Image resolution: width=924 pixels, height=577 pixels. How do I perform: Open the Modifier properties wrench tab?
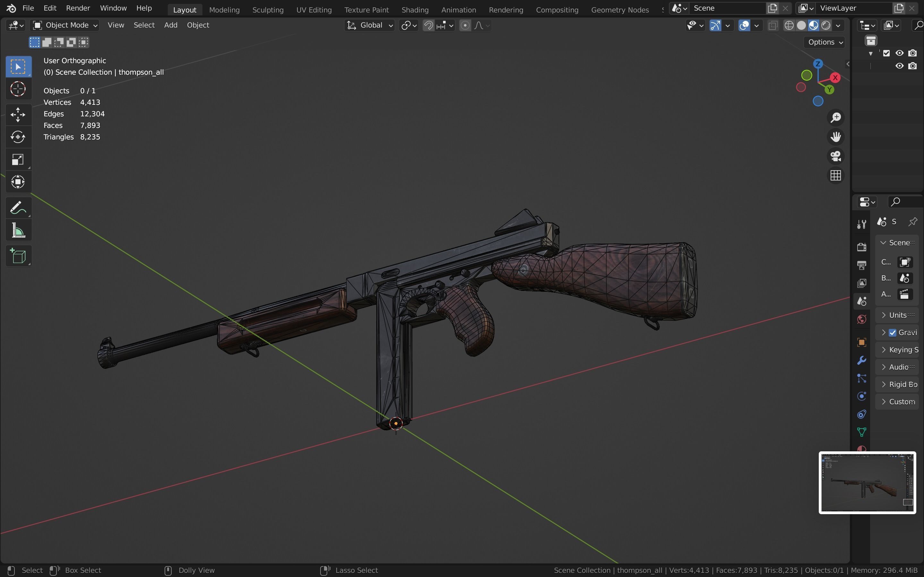tap(861, 360)
